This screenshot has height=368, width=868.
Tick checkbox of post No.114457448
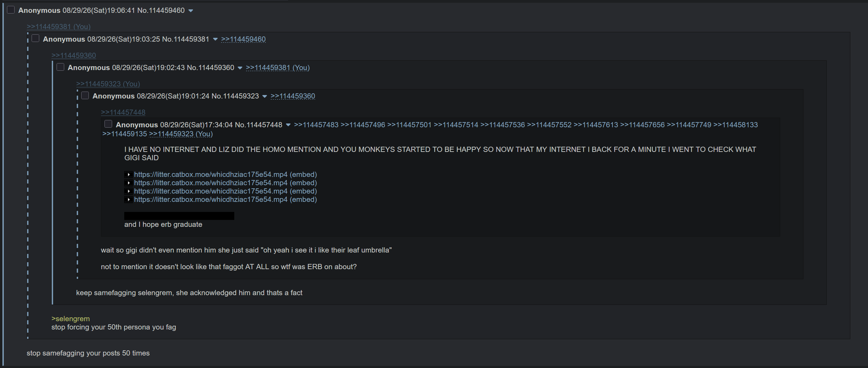[x=108, y=124]
